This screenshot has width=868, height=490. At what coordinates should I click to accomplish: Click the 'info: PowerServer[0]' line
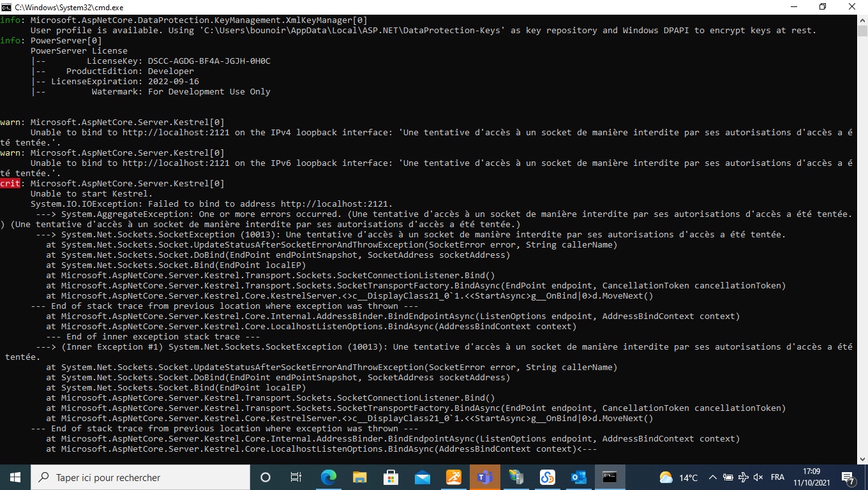point(51,41)
